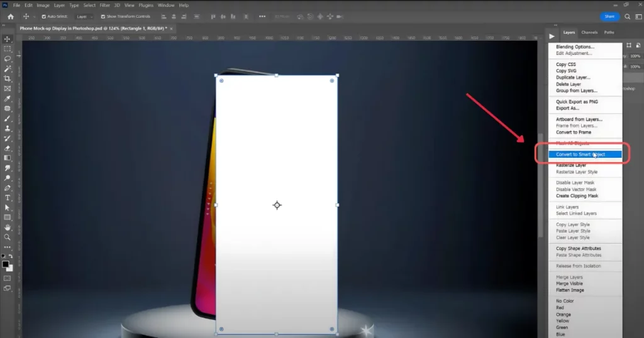The width and height of the screenshot is (644, 338).
Task: Open the File menu
Action: coord(16,5)
